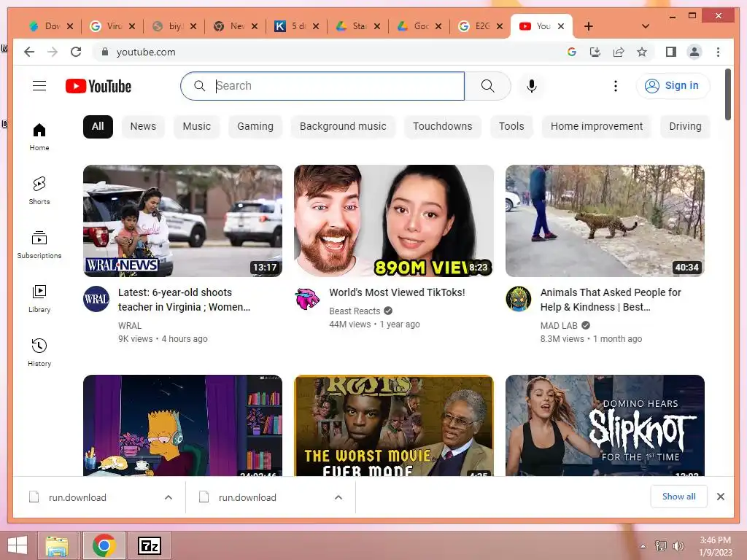The height and width of the screenshot is (560, 747).
Task: Select the Touchdowns filter chip
Action: (x=442, y=127)
